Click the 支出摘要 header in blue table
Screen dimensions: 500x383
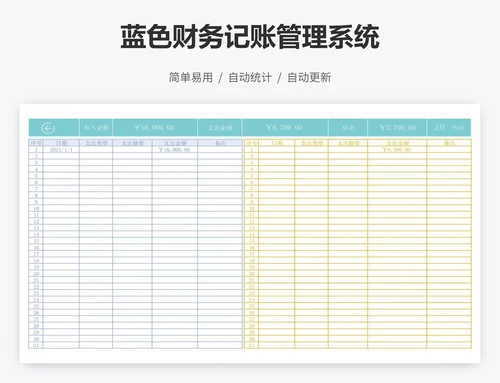tap(132, 143)
